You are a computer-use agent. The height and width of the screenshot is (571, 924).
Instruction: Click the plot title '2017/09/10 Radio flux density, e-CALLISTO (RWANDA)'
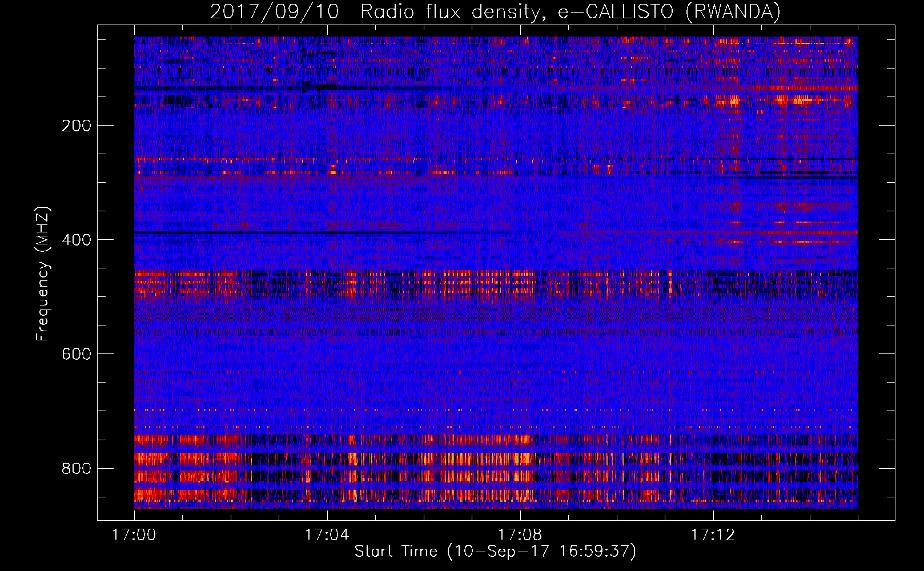coord(495,11)
